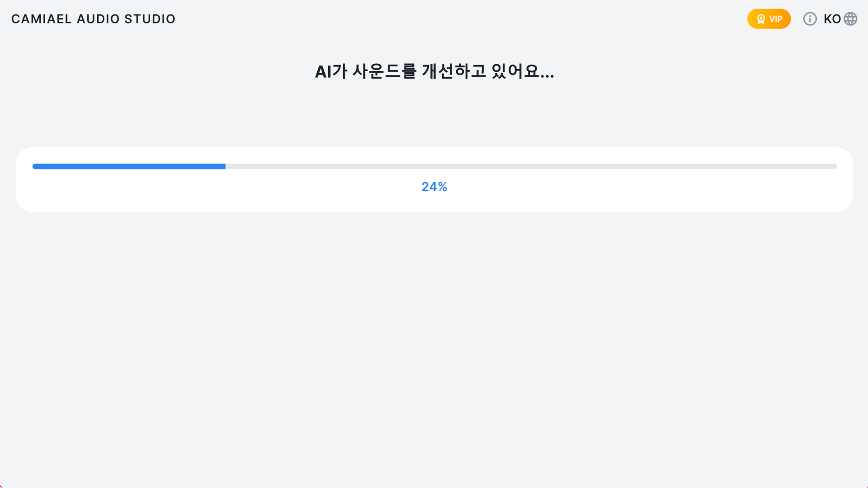Image resolution: width=868 pixels, height=488 pixels.
Task: Click the blue progress bar
Action: [129, 166]
